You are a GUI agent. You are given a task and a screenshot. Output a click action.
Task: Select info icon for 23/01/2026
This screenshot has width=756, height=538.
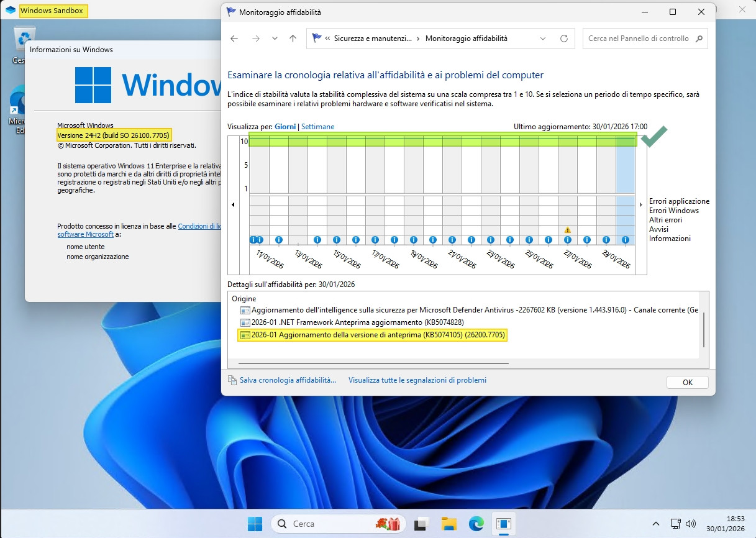[491, 240]
